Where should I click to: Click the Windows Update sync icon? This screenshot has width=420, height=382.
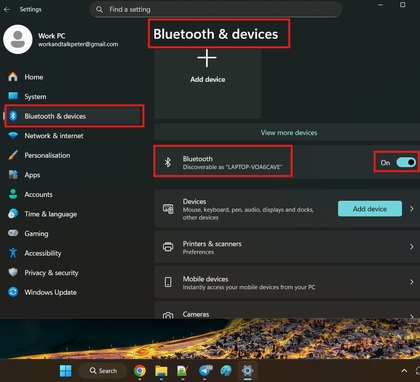pos(13,292)
